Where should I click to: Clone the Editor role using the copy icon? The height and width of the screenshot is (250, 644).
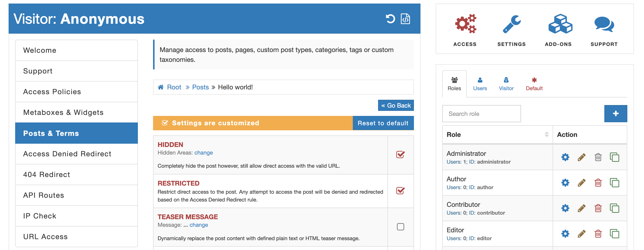click(x=615, y=234)
